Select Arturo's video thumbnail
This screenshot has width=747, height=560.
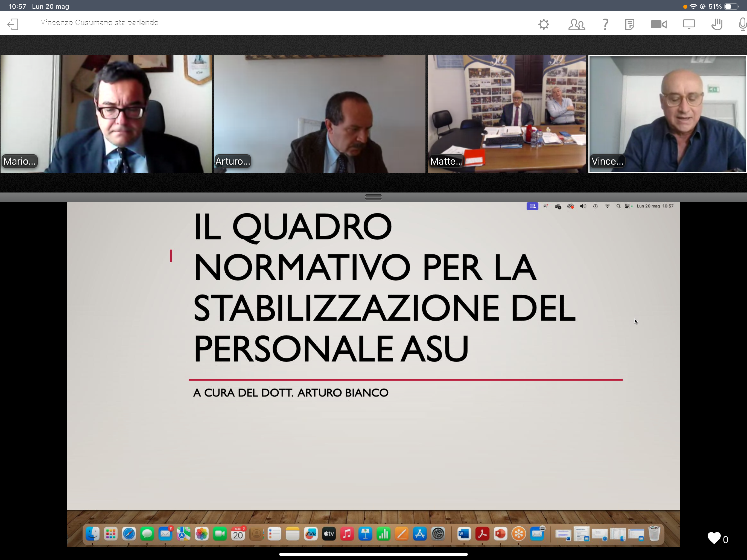coord(319,114)
